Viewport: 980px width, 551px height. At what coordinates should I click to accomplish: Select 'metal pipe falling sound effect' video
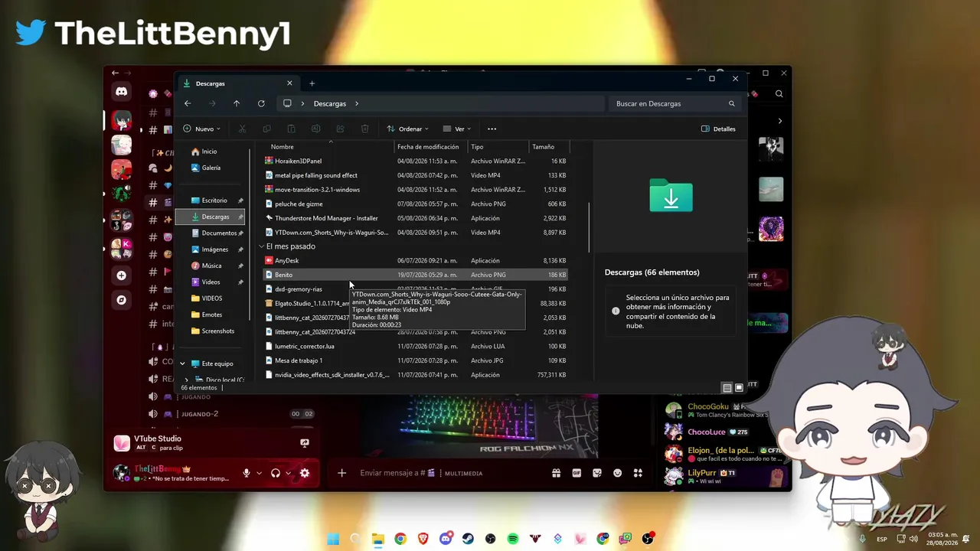pyautogui.click(x=415, y=175)
